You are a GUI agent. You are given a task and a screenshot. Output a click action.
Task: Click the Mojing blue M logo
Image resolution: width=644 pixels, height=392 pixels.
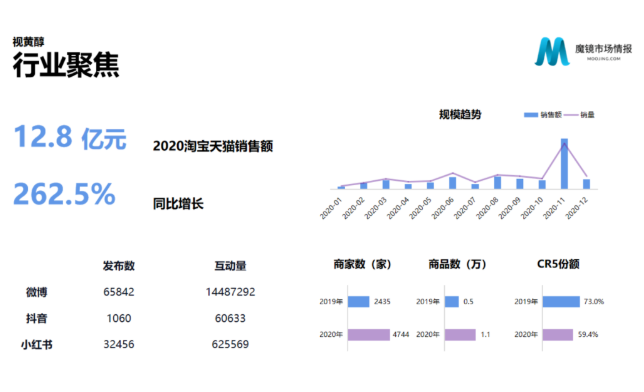click(x=552, y=52)
